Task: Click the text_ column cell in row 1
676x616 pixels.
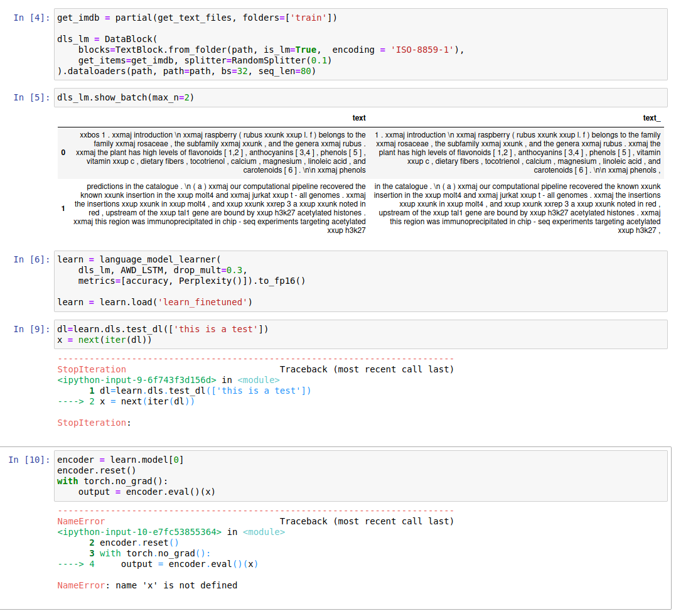Action: pos(518,208)
